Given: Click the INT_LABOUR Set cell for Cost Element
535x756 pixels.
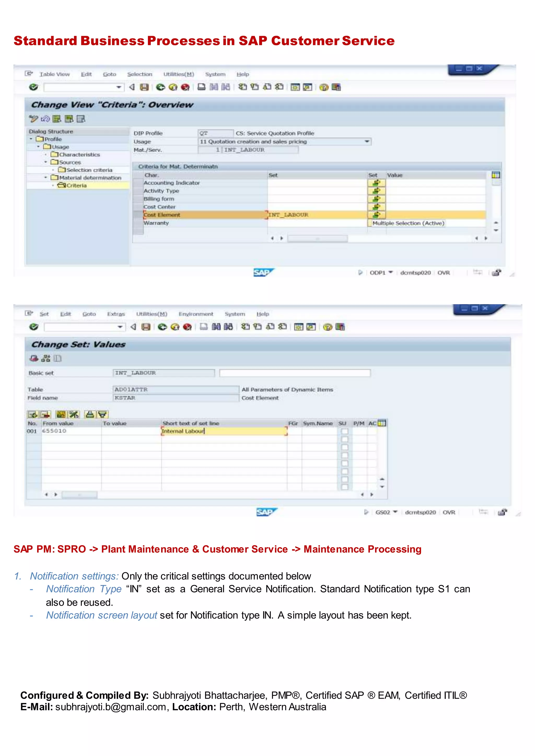Looking at the screenshot, I should [317, 215].
